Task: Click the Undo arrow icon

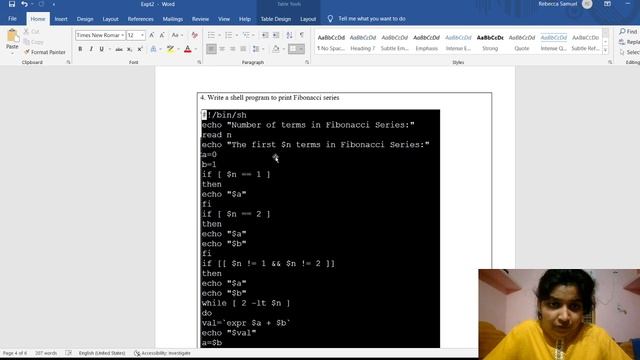Action: coord(24,4)
